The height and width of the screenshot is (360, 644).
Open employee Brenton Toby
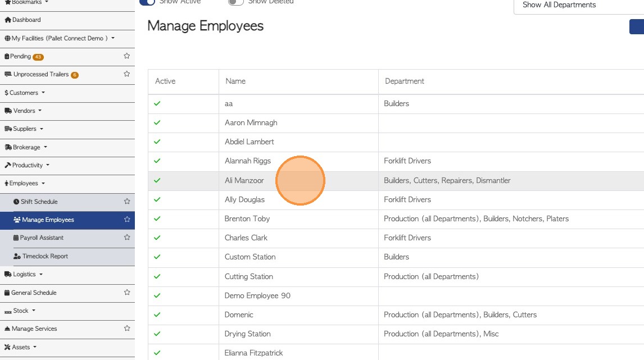[x=247, y=218]
